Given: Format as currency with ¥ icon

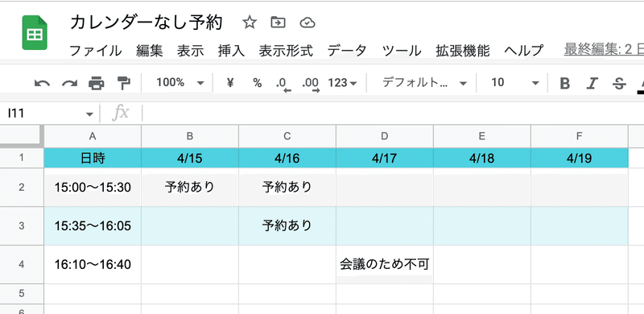Looking at the screenshot, I should pos(230,83).
